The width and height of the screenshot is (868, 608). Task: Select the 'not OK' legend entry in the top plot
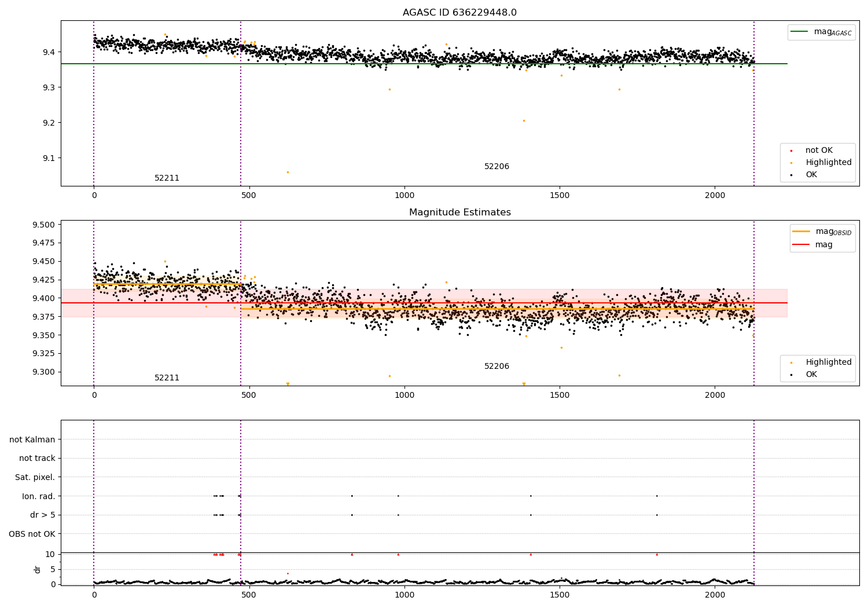point(819,151)
